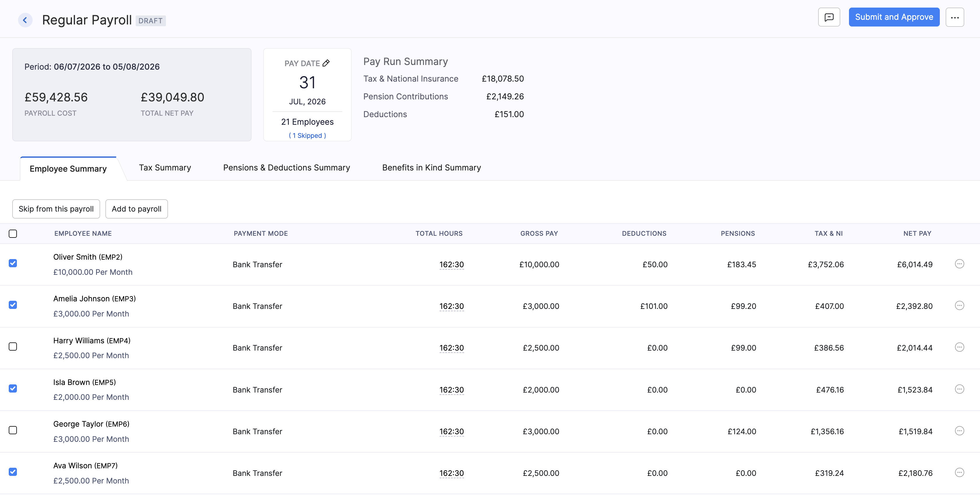The image size is (980, 496).
Task: Open row actions for Oliver Smith
Action: point(959,264)
